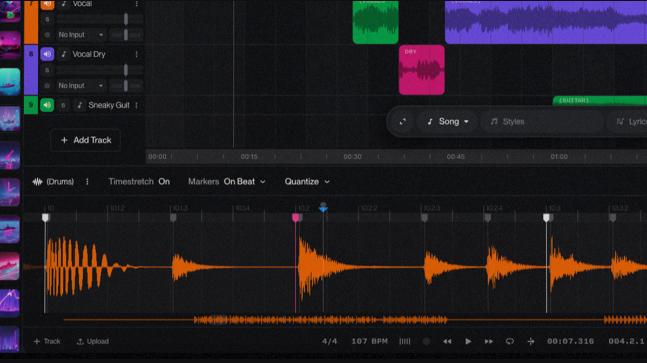Click the record button
647x363 pixels.
pos(426,342)
